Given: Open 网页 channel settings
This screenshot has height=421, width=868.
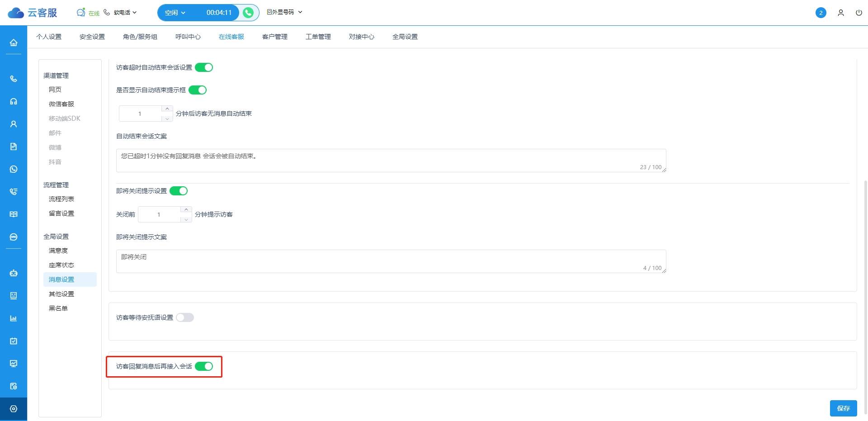Looking at the screenshot, I should 55,90.
